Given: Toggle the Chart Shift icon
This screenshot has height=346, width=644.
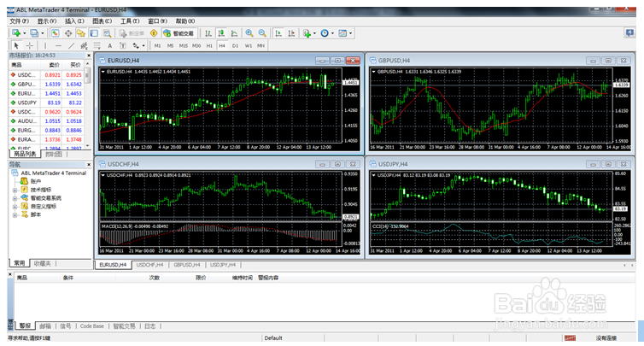Looking at the screenshot, I should [x=291, y=33].
